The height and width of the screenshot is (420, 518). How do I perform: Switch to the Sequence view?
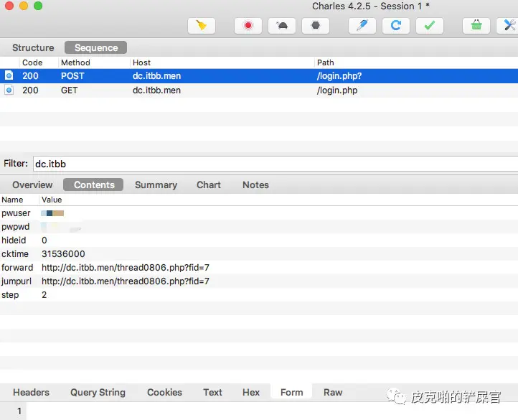(96, 47)
